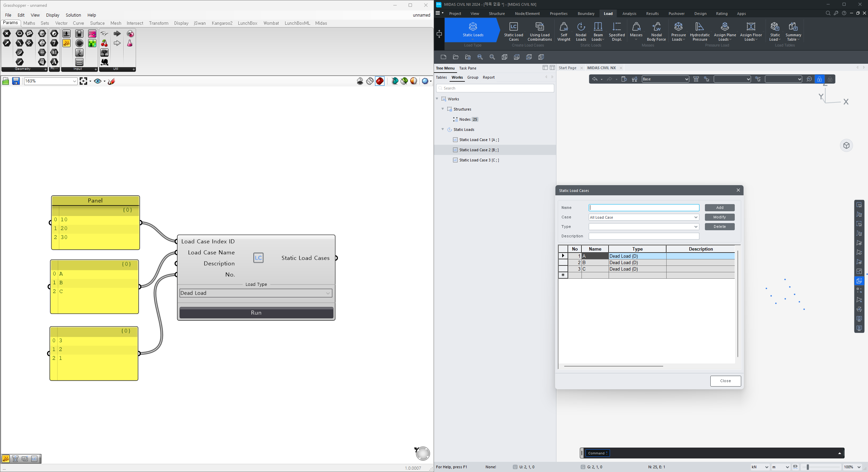This screenshot has width=868, height=472.
Task: Open the Base stage dropdown
Action: point(665,79)
